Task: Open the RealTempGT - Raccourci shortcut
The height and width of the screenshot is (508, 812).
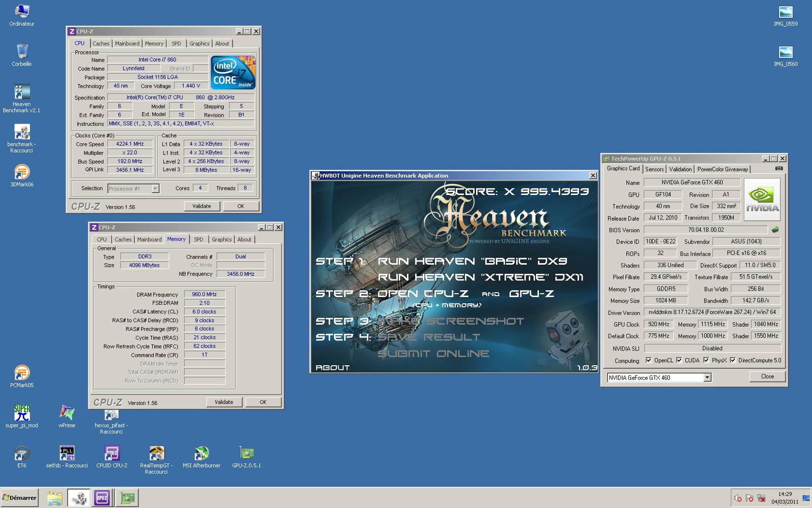Action: 156,460
